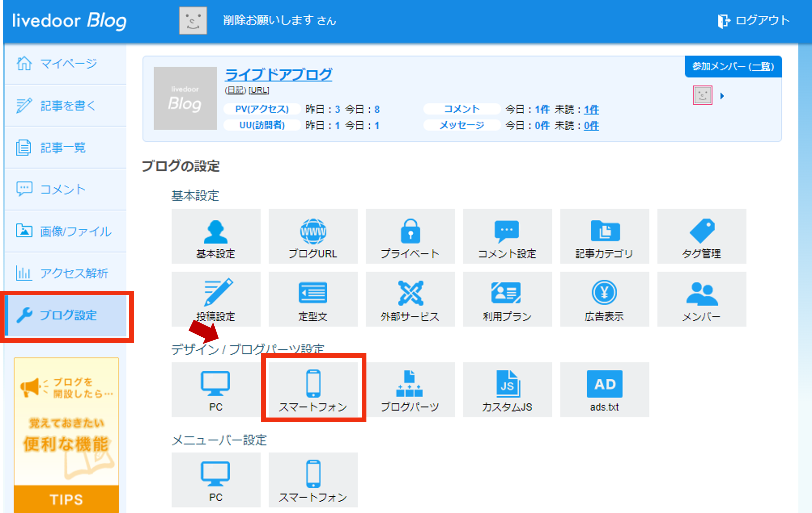
Task: Open the PC tile under メニューバー設定
Action: coord(216,480)
